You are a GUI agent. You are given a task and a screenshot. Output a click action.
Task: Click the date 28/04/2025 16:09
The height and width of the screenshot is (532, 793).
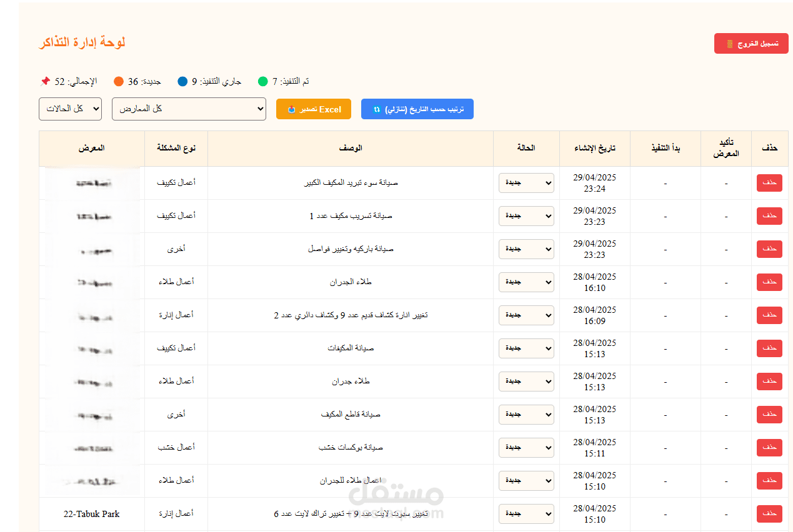pyautogui.click(x=595, y=315)
